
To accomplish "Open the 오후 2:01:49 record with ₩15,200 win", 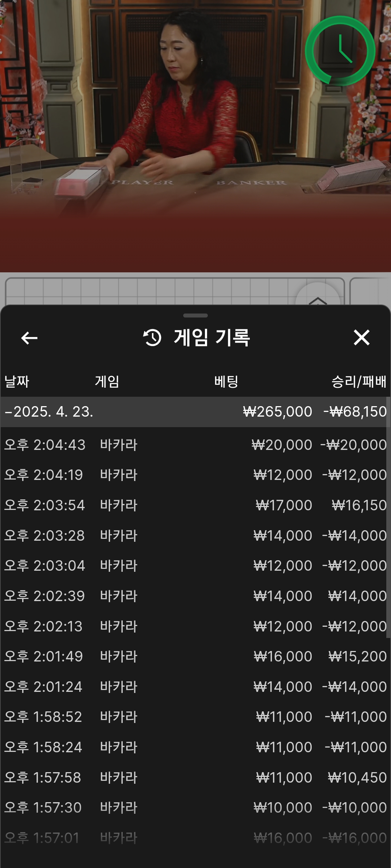I will 195,656.
